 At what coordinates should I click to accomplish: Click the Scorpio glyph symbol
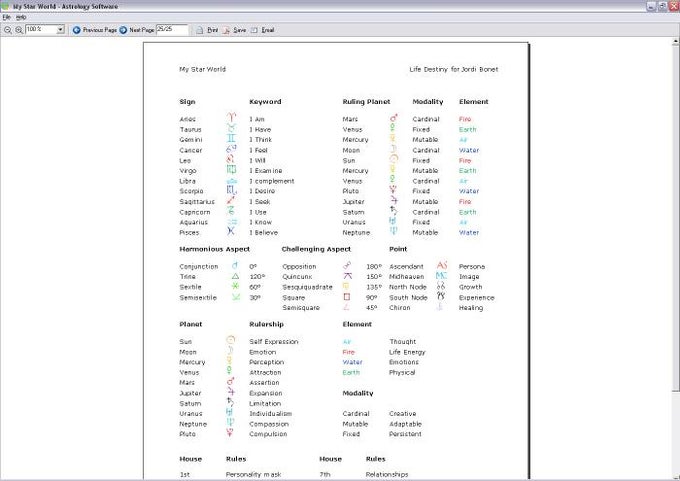[232, 190]
